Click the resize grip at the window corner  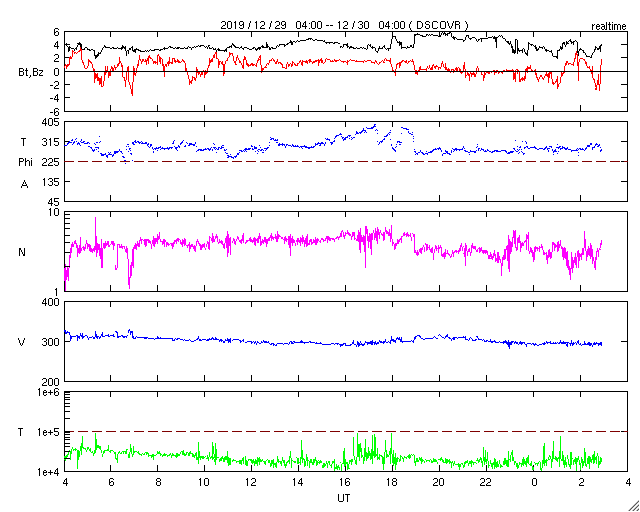click(633, 505)
